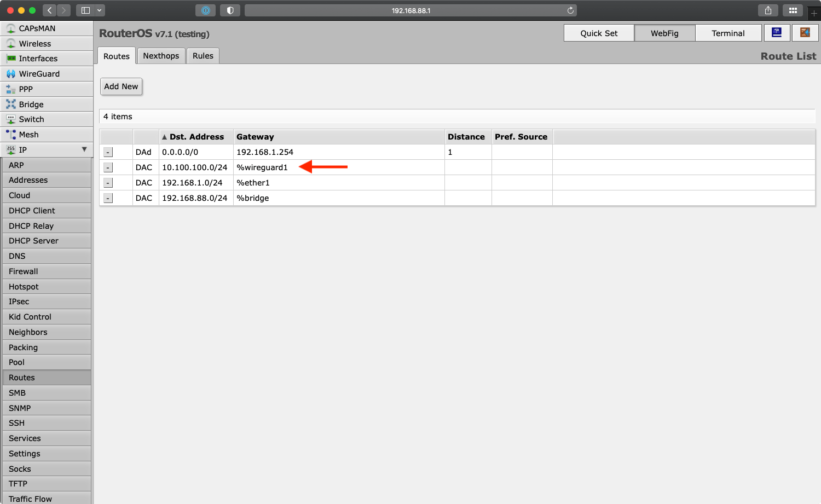Click the %wireguard1 gateway cell
821x504 pixels.
click(x=339, y=167)
